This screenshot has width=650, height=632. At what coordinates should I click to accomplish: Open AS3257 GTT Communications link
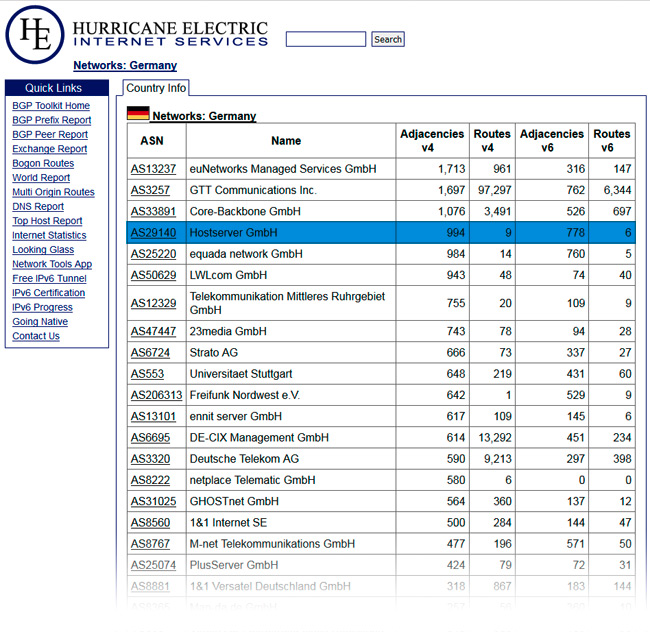[150, 190]
